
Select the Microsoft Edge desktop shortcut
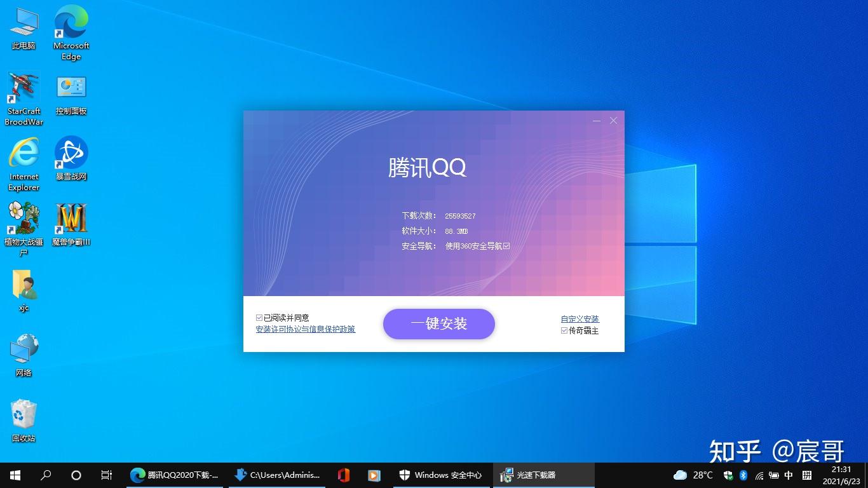[71, 32]
